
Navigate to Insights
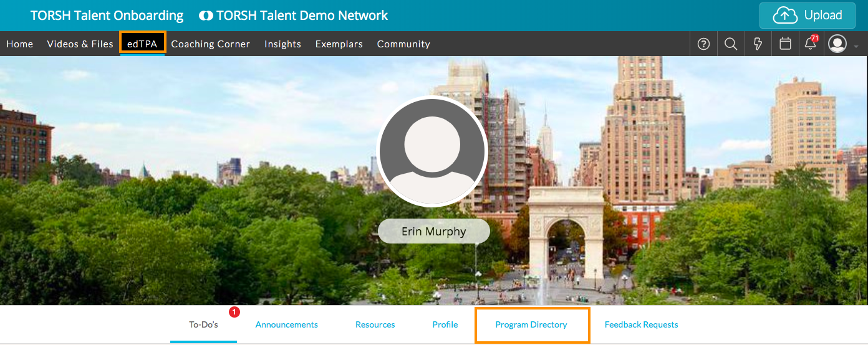click(282, 44)
